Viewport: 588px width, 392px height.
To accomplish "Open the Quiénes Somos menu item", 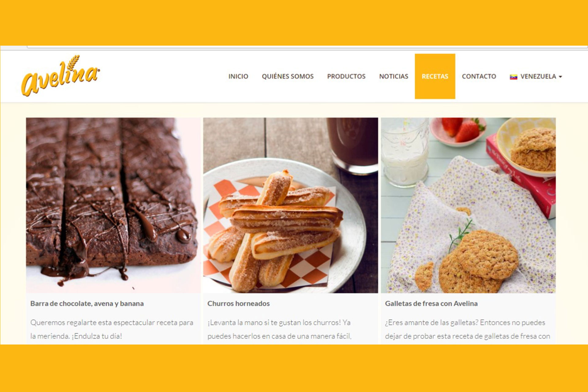I will pyautogui.click(x=288, y=77).
